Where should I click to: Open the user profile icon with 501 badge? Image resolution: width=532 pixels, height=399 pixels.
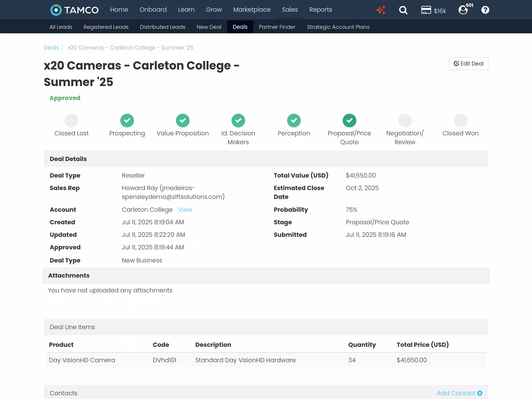(x=463, y=10)
